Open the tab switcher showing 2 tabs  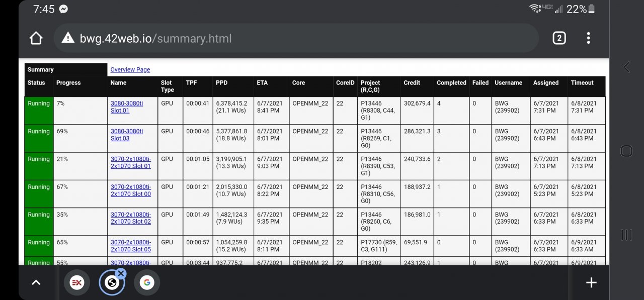click(559, 38)
